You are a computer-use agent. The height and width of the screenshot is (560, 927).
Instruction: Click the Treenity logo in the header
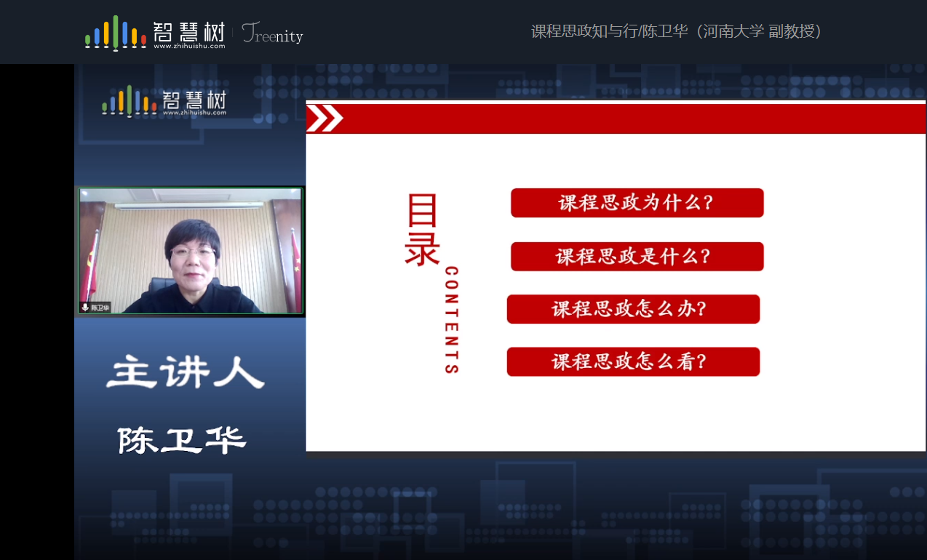[272, 33]
